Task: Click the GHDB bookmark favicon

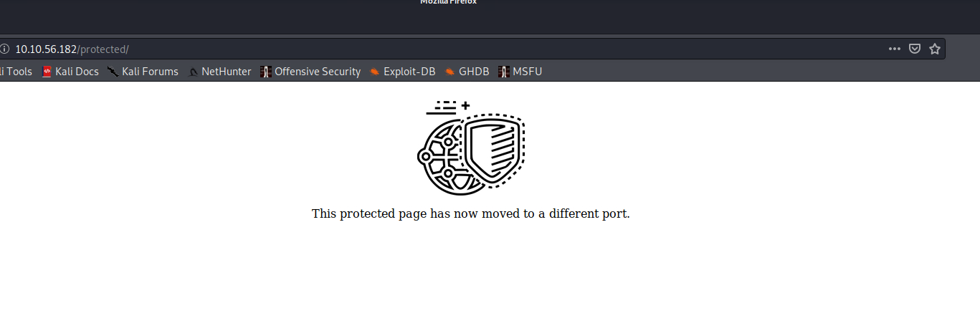Action: (x=450, y=72)
